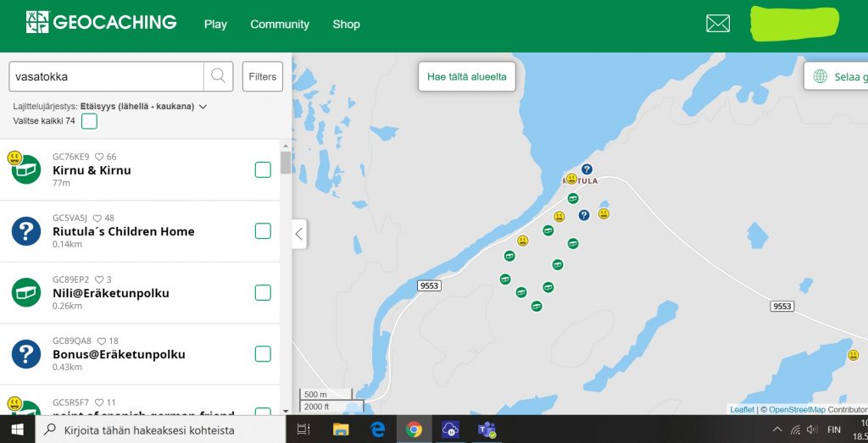Open the Leaflet attribution link
Screen dimensions: 868x443
(742, 410)
